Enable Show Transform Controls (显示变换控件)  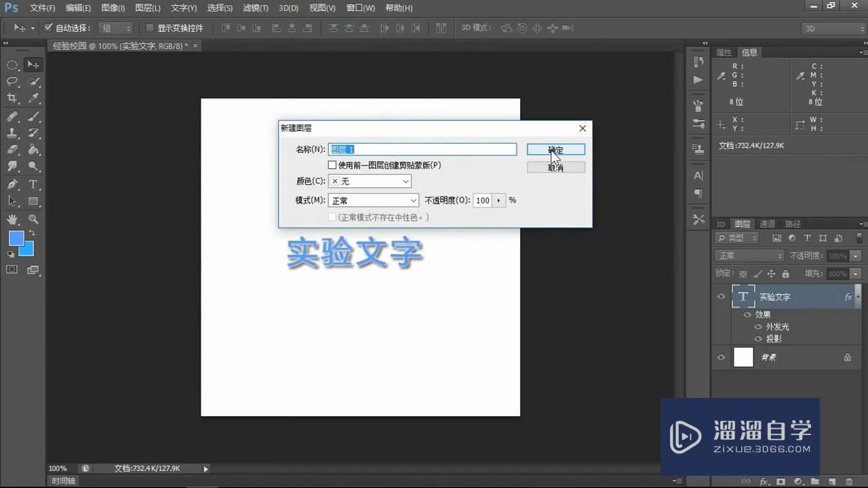[x=151, y=28]
